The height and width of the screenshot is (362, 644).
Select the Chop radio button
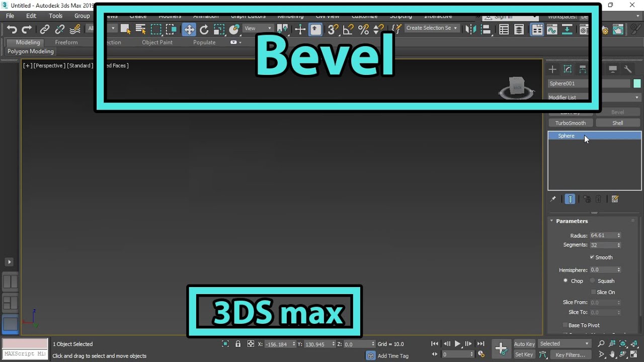coord(566,281)
